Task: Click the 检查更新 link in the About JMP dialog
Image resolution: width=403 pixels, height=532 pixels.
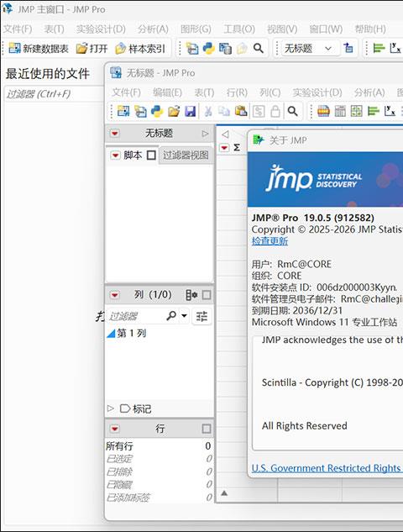Action: click(270, 241)
